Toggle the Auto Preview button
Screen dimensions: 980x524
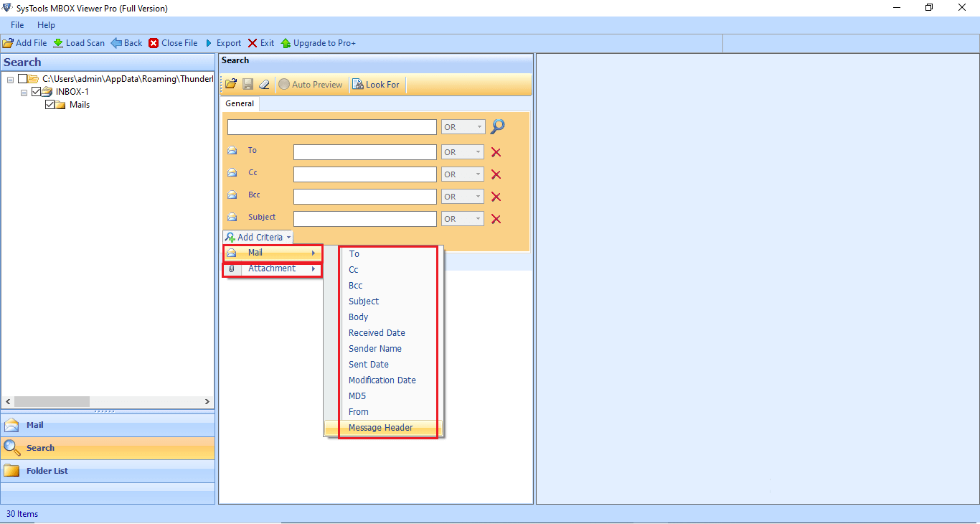tap(311, 85)
